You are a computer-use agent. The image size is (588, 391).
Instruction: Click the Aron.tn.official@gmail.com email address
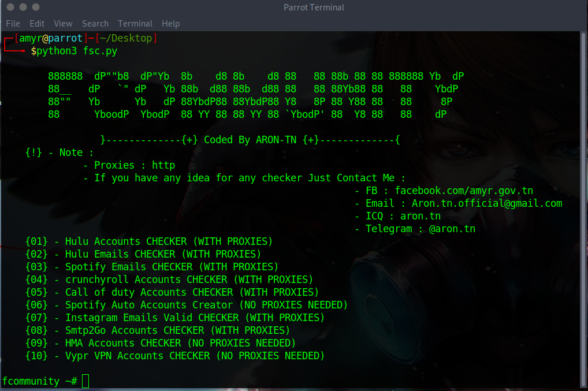tap(487, 203)
